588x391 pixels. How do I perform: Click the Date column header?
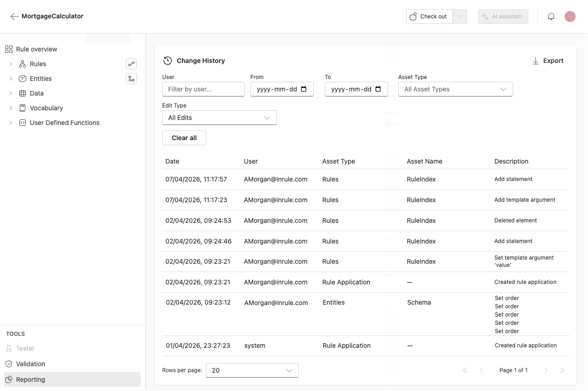(172, 161)
